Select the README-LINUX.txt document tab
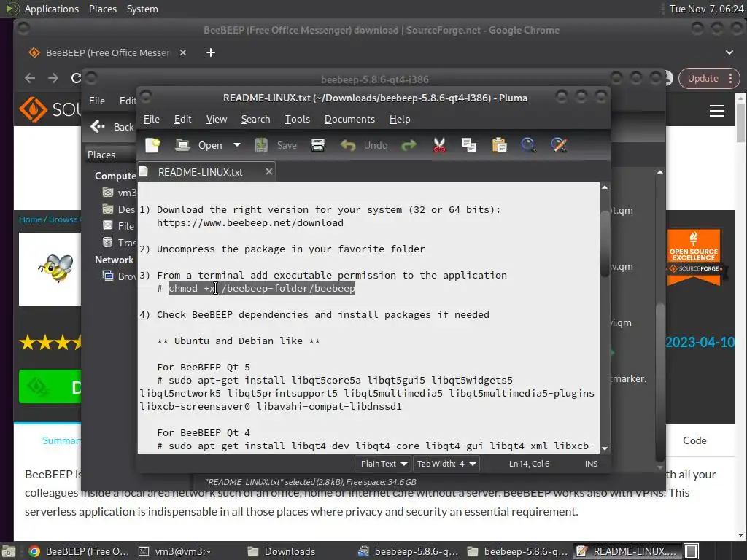This screenshot has height=560, width=747. pos(200,172)
